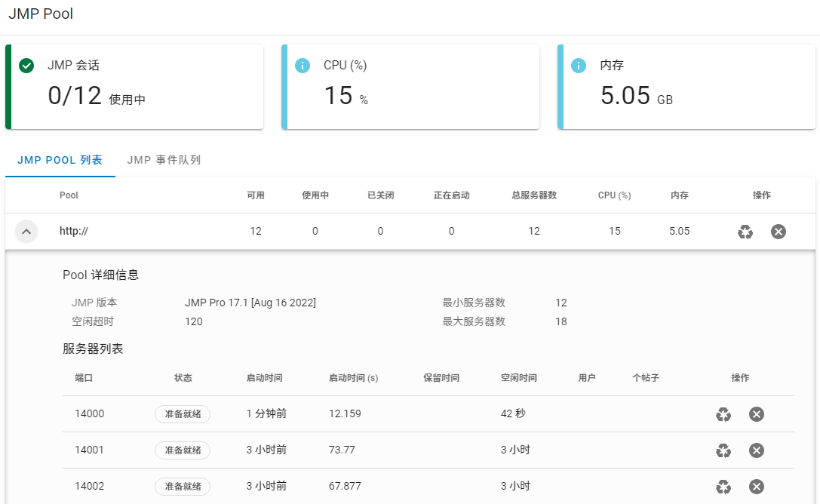The height and width of the screenshot is (504, 820).
Task: Select the JMP POOL 列表 tab
Action: click(x=60, y=160)
